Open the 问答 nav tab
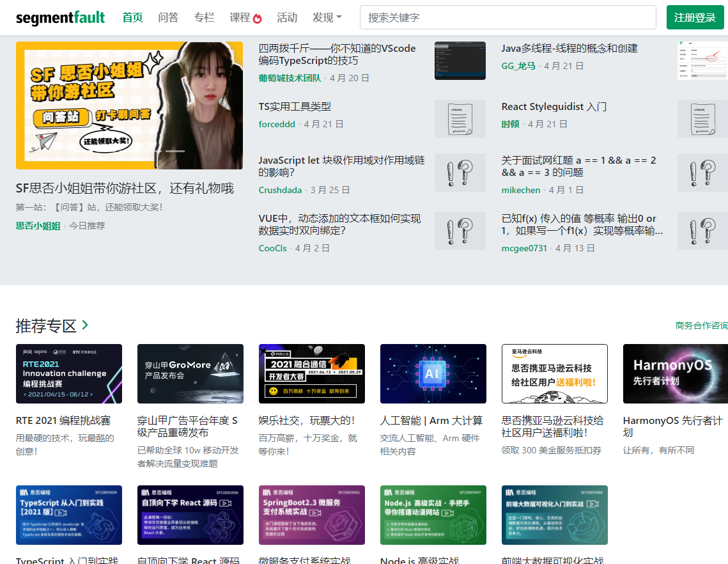 point(168,18)
